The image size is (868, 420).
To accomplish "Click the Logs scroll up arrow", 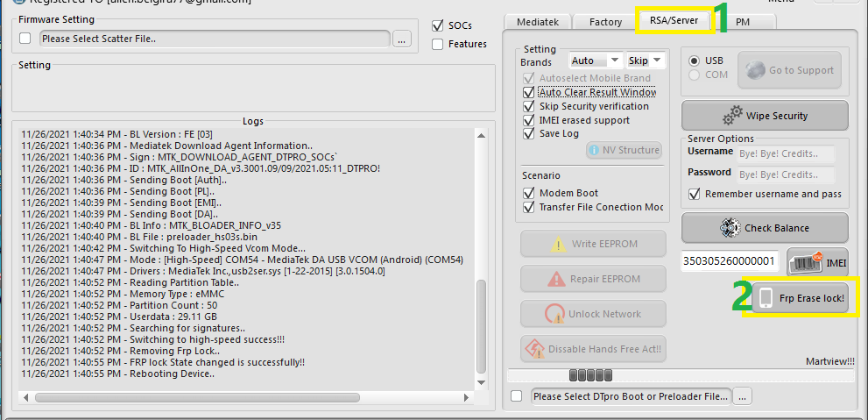I will click(481, 135).
